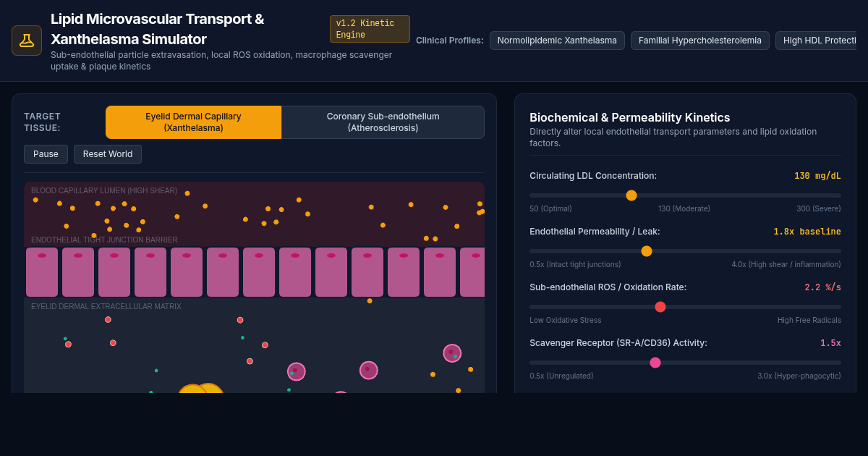Click the v1.2 Kinetic Engine badge
The image size is (868, 456).
point(370,29)
